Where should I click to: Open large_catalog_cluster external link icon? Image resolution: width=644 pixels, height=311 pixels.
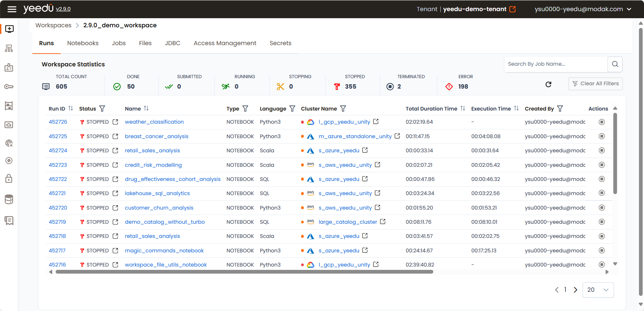point(383,221)
